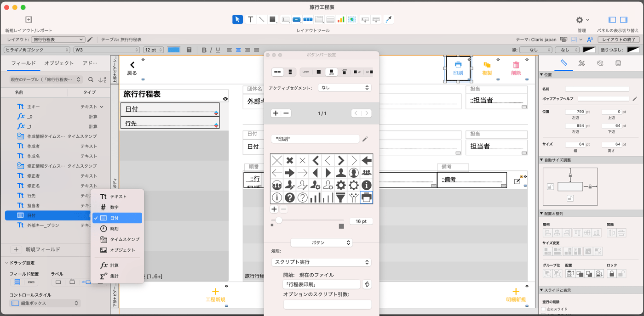Open the font weight W3 dropdown

pos(106,50)
